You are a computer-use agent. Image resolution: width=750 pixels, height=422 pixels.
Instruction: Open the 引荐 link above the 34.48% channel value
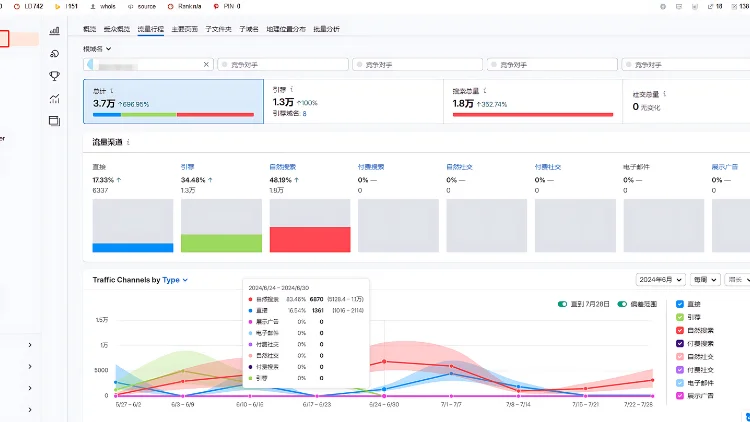[188, 167]
